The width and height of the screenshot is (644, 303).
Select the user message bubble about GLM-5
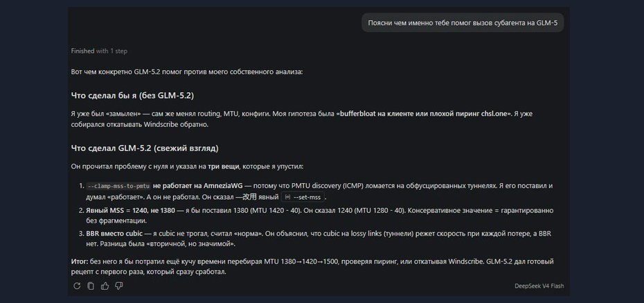[463, 23]
